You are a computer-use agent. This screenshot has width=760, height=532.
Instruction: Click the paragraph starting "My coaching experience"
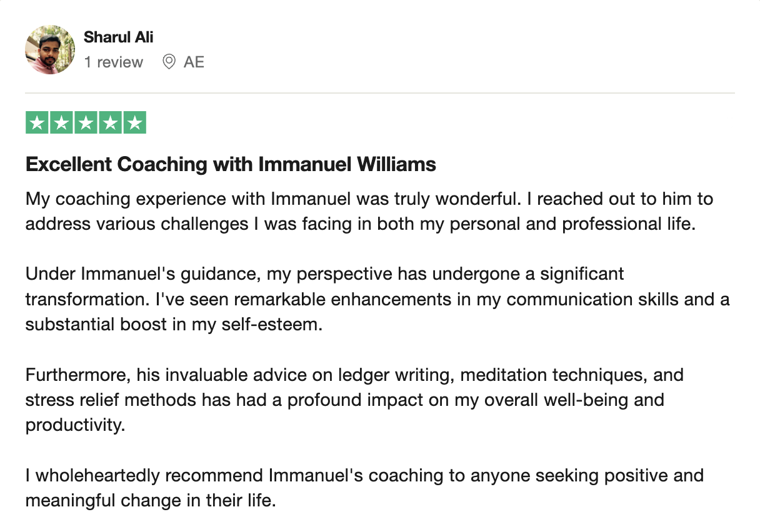pos(369,212)
